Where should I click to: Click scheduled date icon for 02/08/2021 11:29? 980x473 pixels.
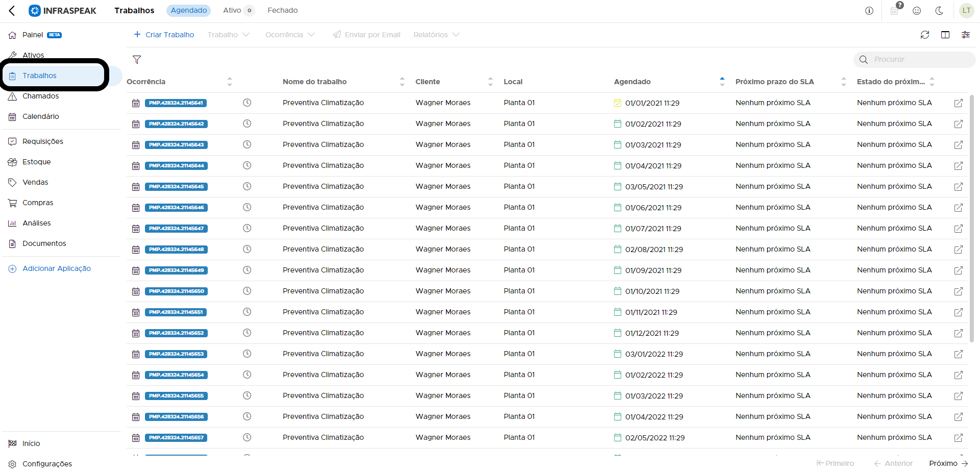coord(618,250)
